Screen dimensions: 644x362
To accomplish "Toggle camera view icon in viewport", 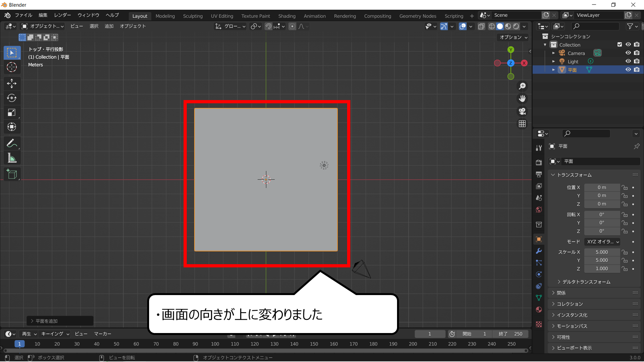I will point(522,111).
